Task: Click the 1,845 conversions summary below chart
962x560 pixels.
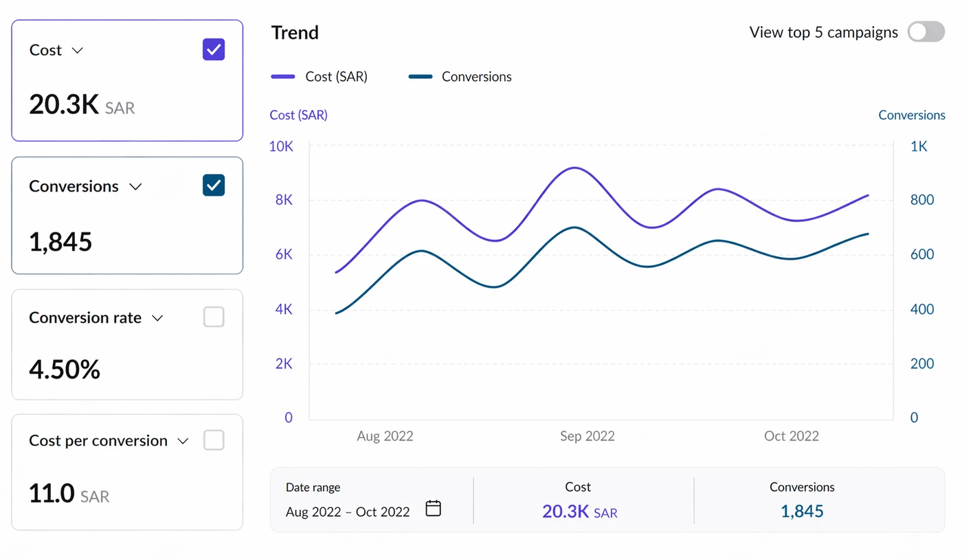Action: tap(802, 511)
